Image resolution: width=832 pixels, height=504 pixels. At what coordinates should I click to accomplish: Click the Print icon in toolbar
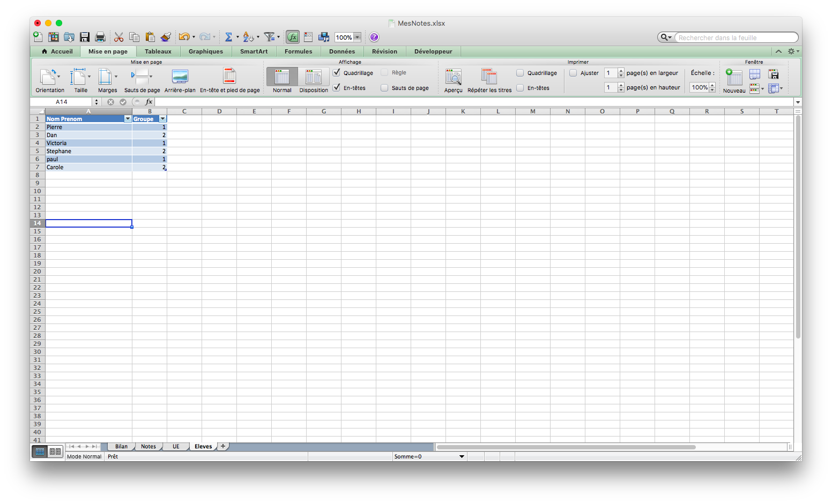coord(100,37)
